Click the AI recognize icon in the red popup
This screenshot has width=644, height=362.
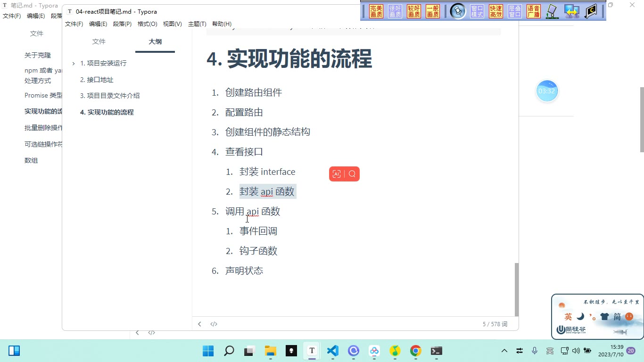[x=337, y=174]
